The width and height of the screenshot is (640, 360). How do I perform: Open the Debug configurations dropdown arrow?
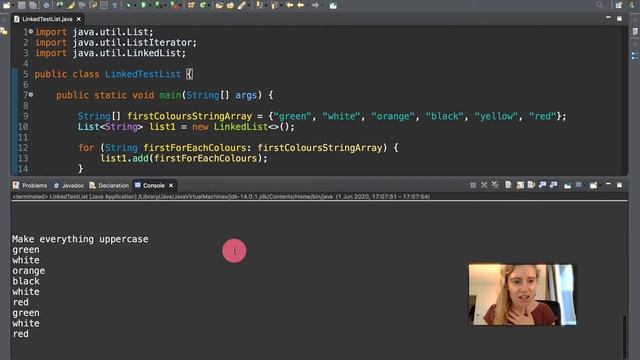click(x=134, y=5)
